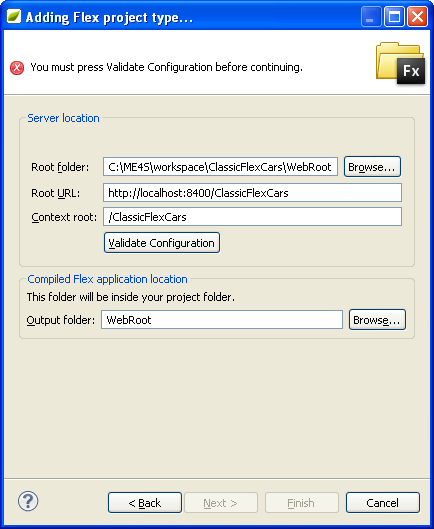Click the green app icon in title bar
Image resolution: width=434 pixels, height=529 pixels.
(x=14, y=16)
